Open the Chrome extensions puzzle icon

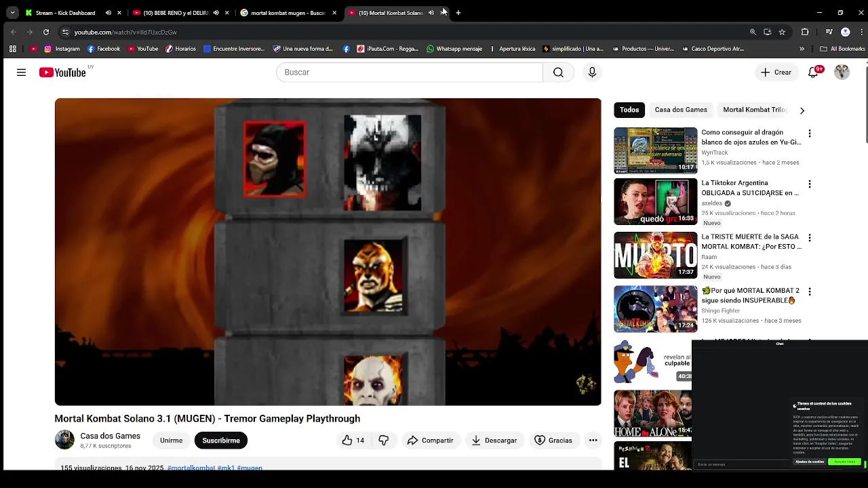[x=805, y=32]
